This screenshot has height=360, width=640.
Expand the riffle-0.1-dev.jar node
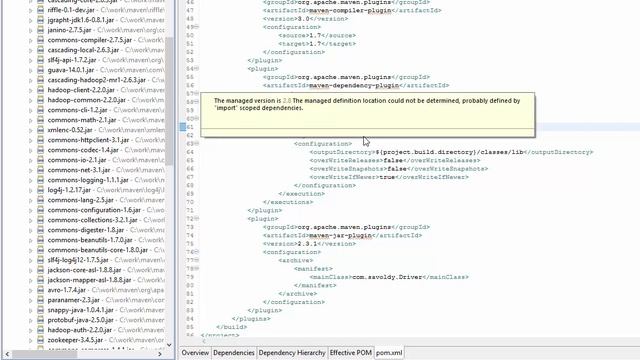coord(31,10)
